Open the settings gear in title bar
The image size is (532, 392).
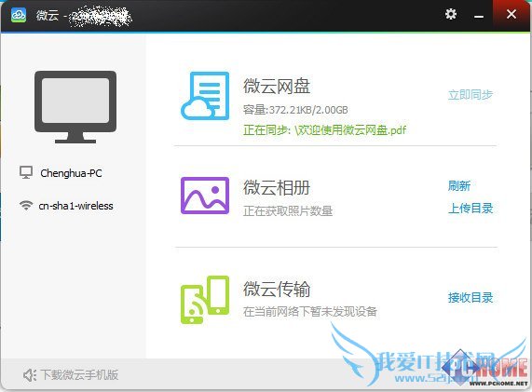click(x=451, y=14)
